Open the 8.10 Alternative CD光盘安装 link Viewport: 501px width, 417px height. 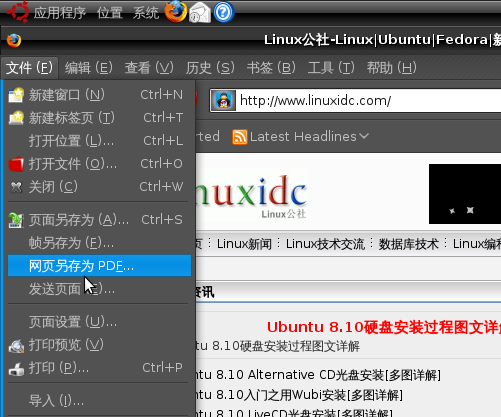tap(318, 375)
